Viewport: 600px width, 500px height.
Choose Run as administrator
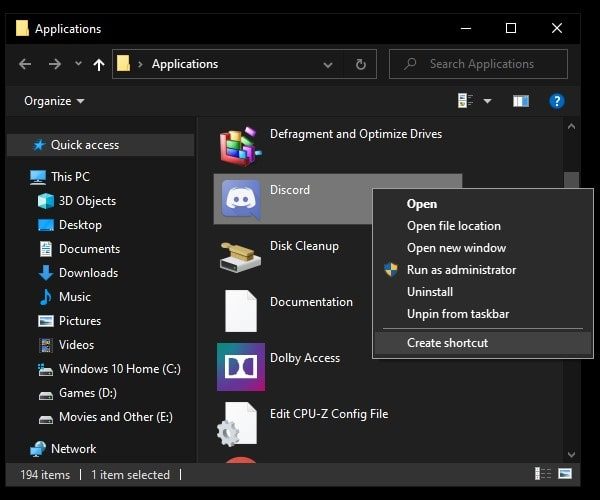pyautogui.click(x=483, y=270)
